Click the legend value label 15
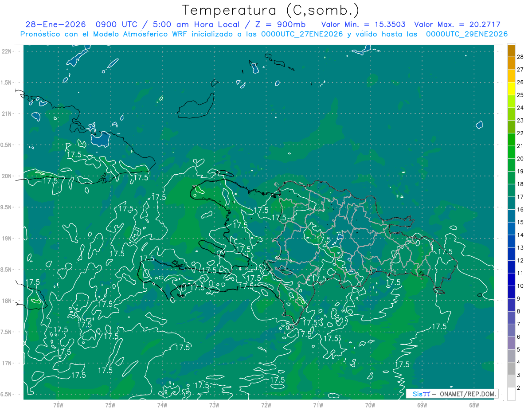This screenshot has width=532, height=411. click(x=520, y=222)
